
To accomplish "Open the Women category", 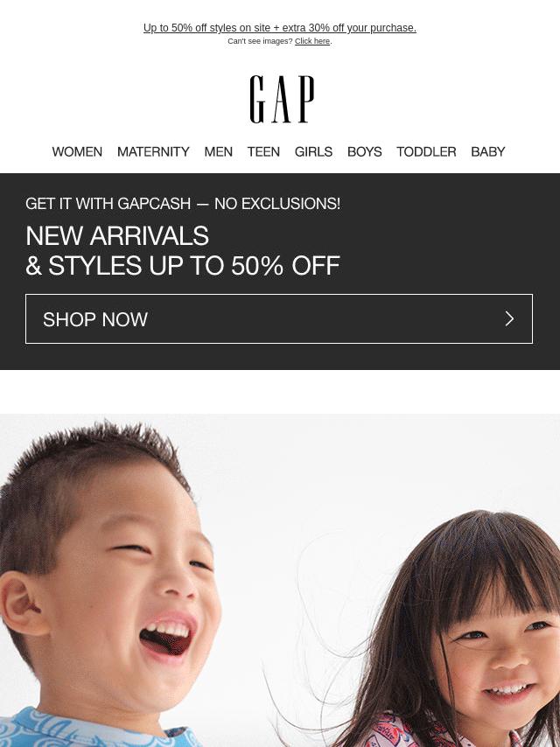I will (77, 151).
